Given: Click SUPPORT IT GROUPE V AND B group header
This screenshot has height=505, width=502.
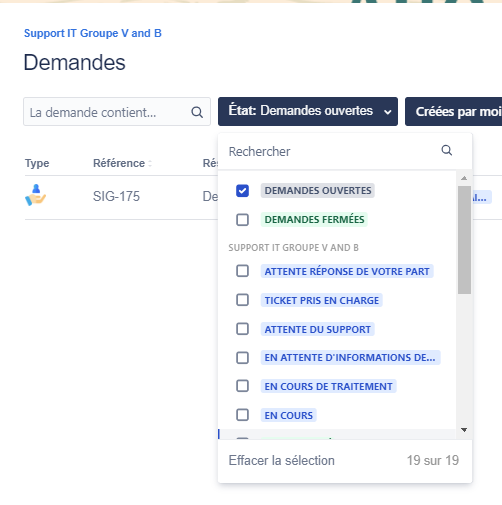Looking at the screenshot, I should (x=293, y=248).
